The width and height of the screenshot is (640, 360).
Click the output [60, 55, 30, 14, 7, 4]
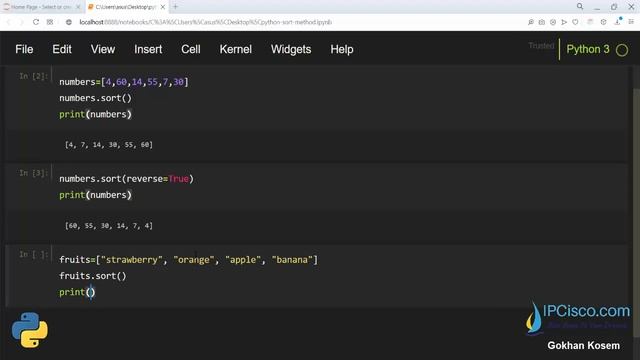pyautogui.click(x=109, y=225)
